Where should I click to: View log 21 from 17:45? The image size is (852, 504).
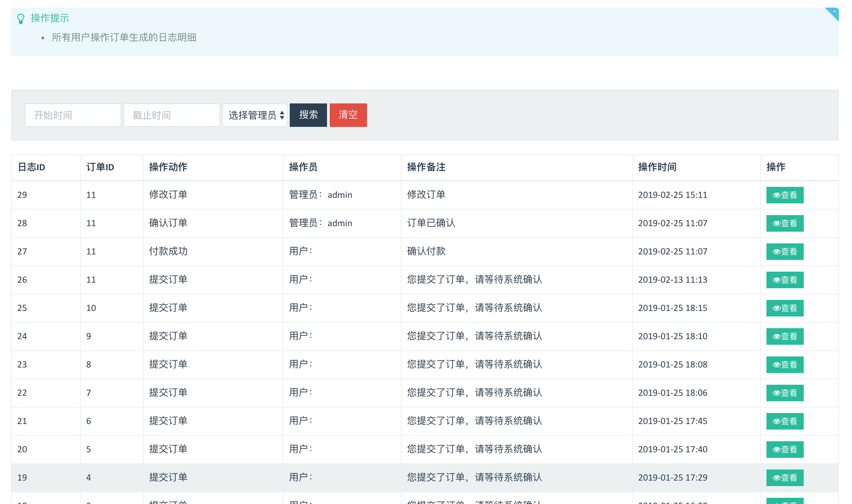784,421
